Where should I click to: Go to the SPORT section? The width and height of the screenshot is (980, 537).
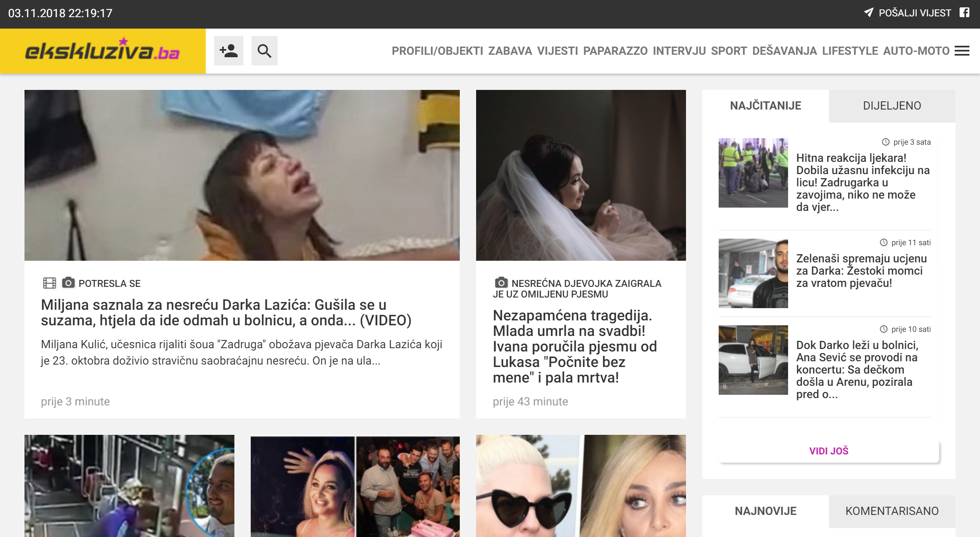point(729,51)
